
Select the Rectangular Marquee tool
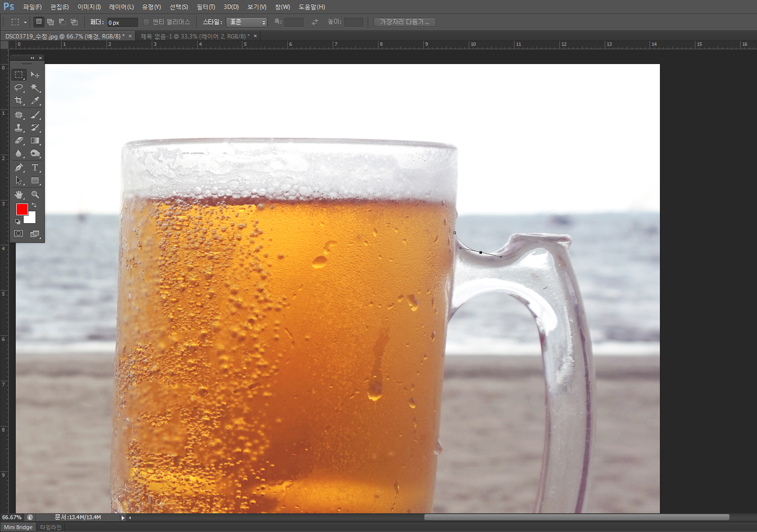[x=19, y=75]
